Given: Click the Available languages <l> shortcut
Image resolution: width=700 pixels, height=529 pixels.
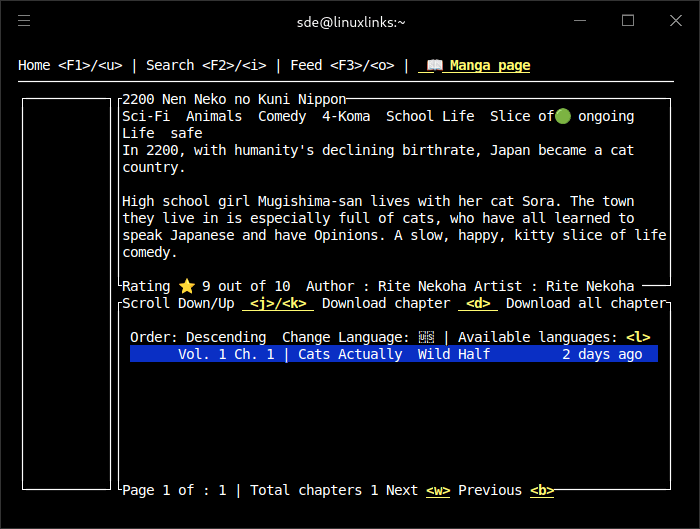Looking at the screenshot, I should point(638,338).
